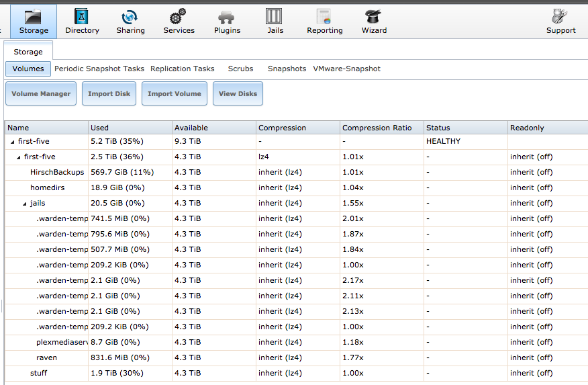
Task: Click the 569.7 GiB (11%) used value
Action: [x=122, y=172]
